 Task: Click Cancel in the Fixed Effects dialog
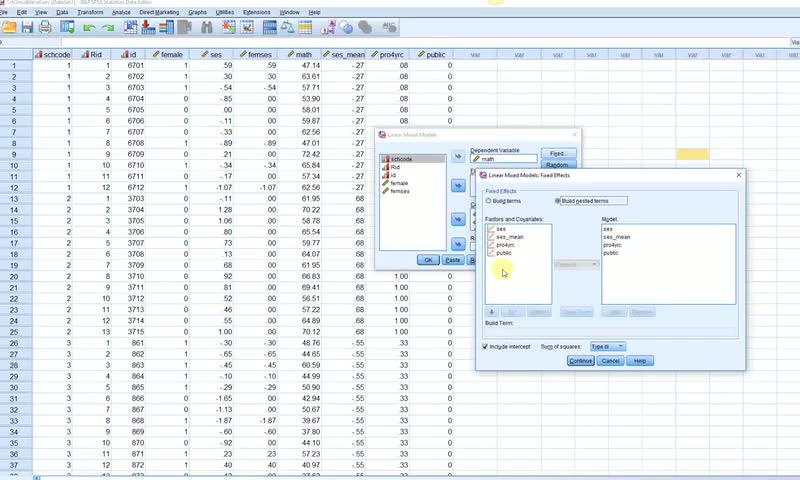point(610,361)
